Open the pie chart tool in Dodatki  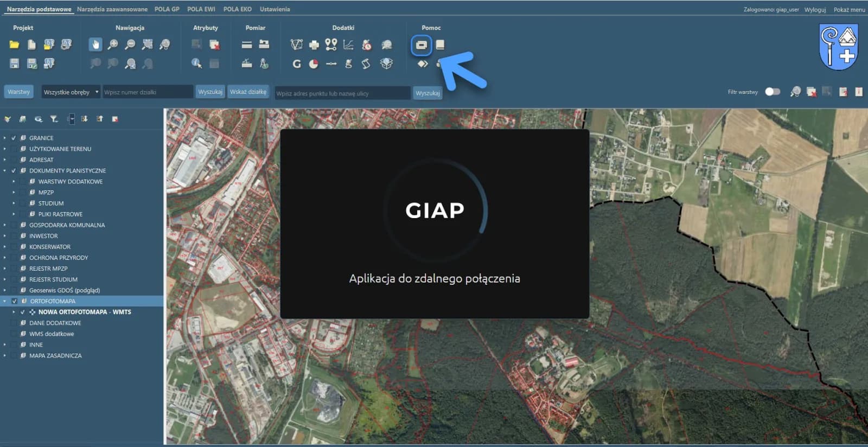point(314,64)
